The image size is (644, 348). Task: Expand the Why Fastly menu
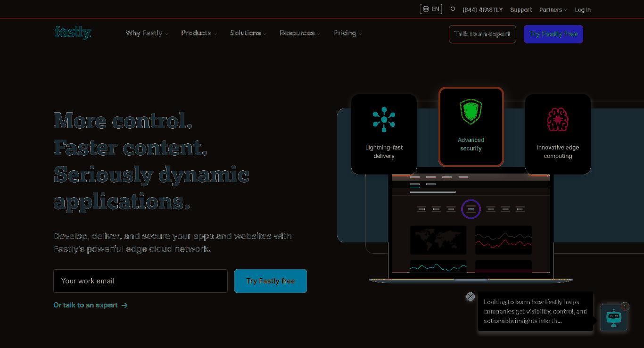[x=147, y=33]
